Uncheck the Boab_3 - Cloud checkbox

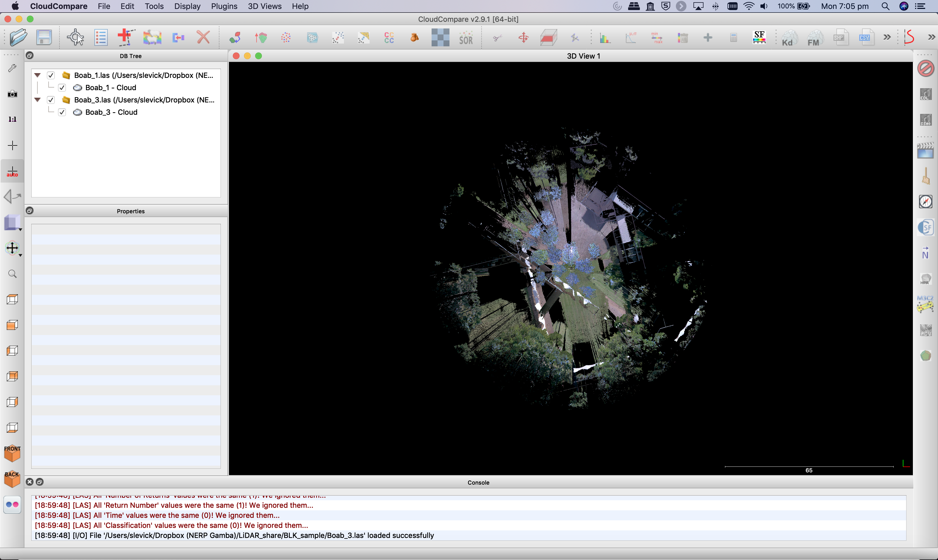coord(62,112)
